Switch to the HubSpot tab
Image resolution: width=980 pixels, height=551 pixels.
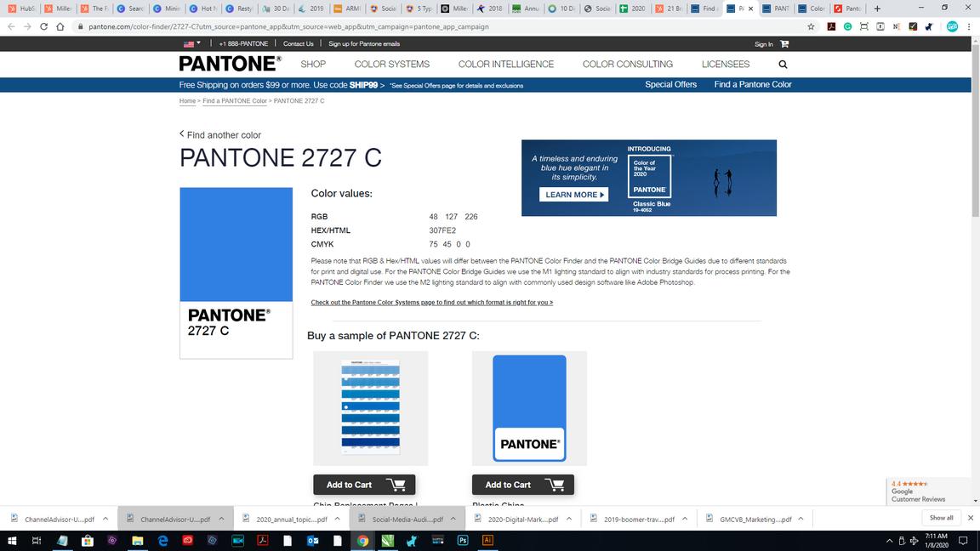22,9
